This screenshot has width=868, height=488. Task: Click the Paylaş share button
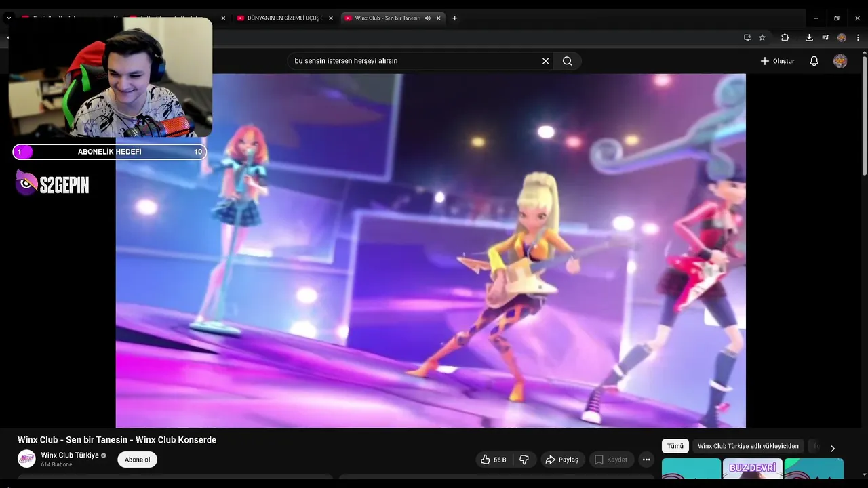click(x=561, y=460)
